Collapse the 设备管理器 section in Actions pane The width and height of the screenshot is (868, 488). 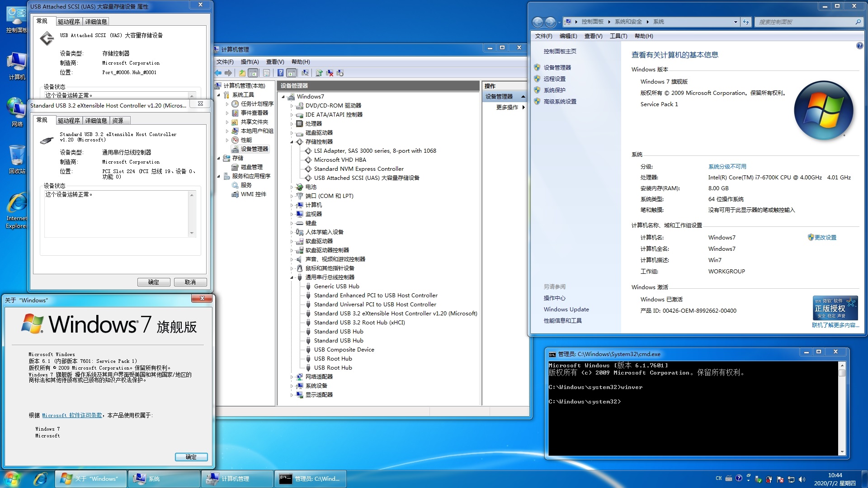(x=523, y=97)
